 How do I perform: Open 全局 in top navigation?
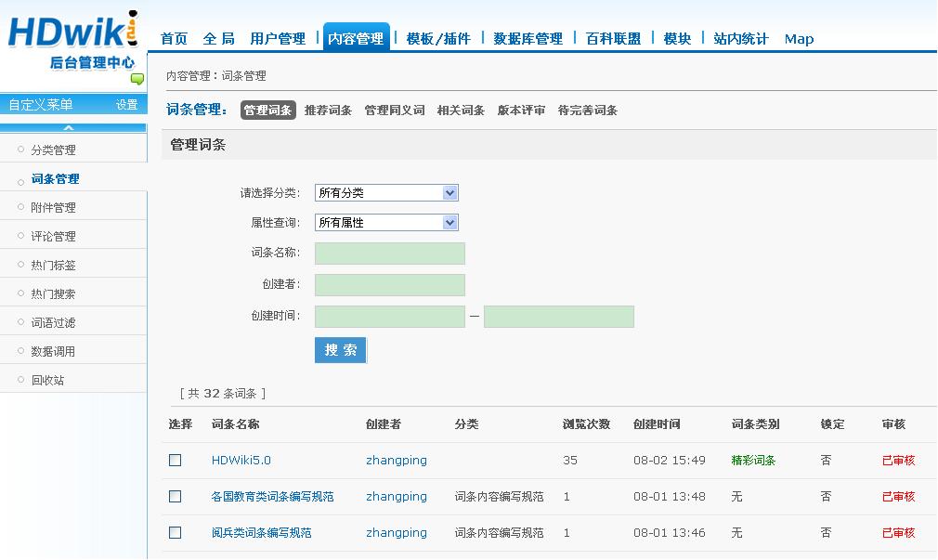(218, 39)
